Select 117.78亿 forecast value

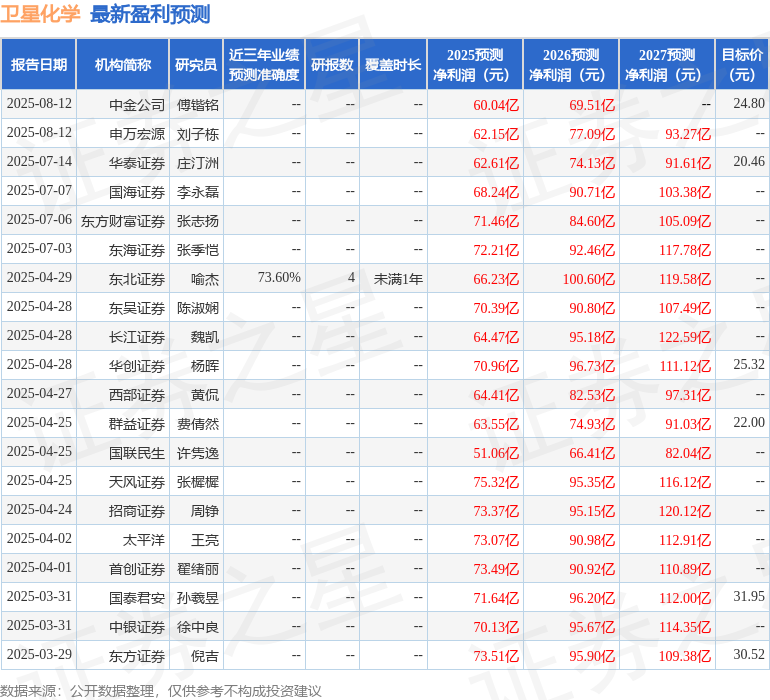coord(685,250)
